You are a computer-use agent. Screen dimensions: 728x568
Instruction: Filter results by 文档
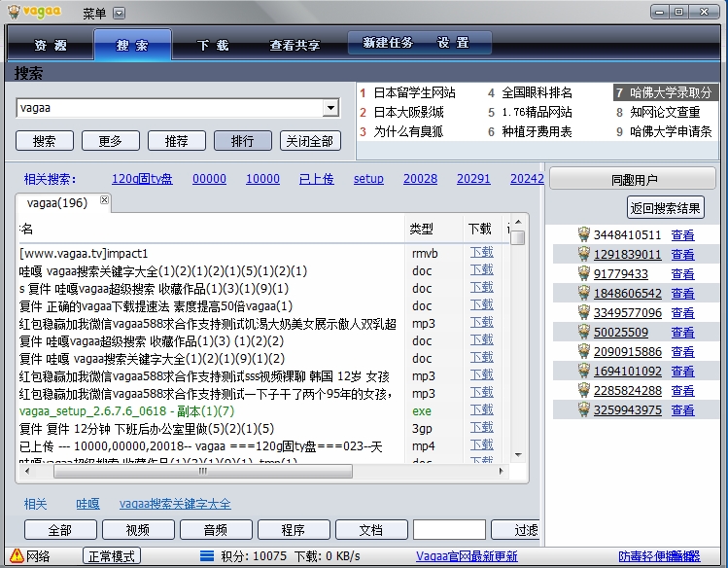371,530
